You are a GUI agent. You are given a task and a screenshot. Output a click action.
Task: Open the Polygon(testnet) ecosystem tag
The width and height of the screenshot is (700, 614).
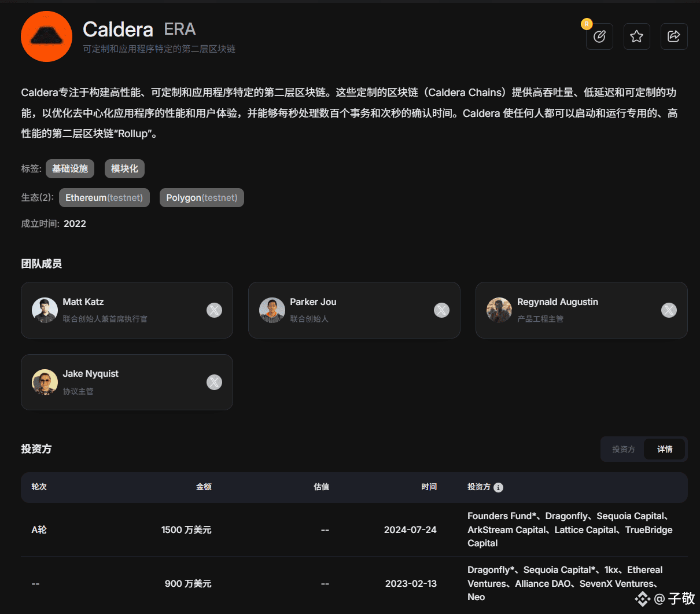pos(202,197)
